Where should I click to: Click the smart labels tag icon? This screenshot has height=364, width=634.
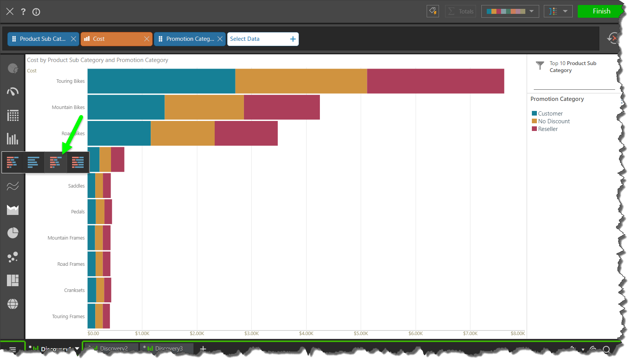pos(433,11)
